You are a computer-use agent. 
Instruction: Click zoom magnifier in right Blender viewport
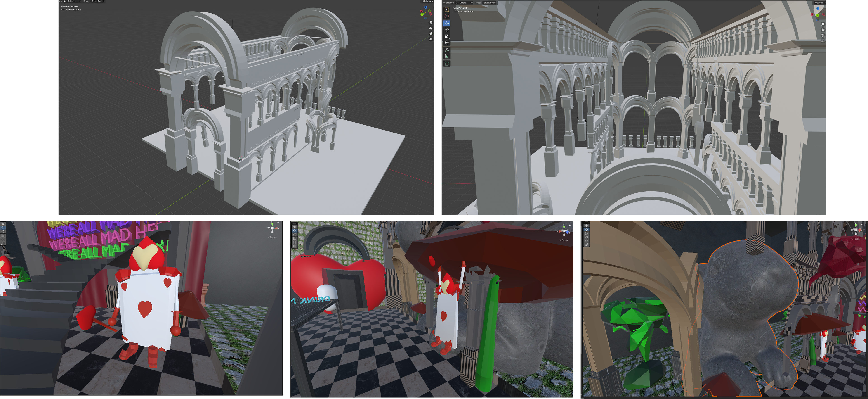click(823, 24)
